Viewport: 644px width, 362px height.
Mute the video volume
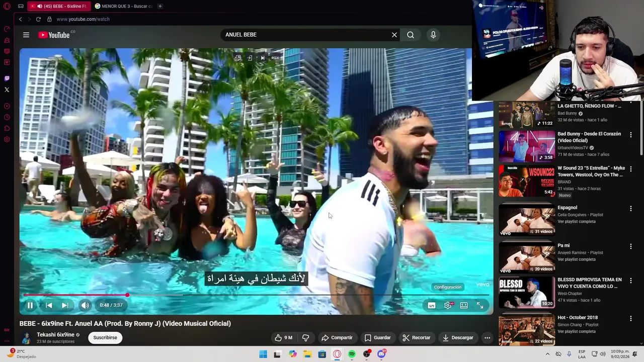(85, 305)
